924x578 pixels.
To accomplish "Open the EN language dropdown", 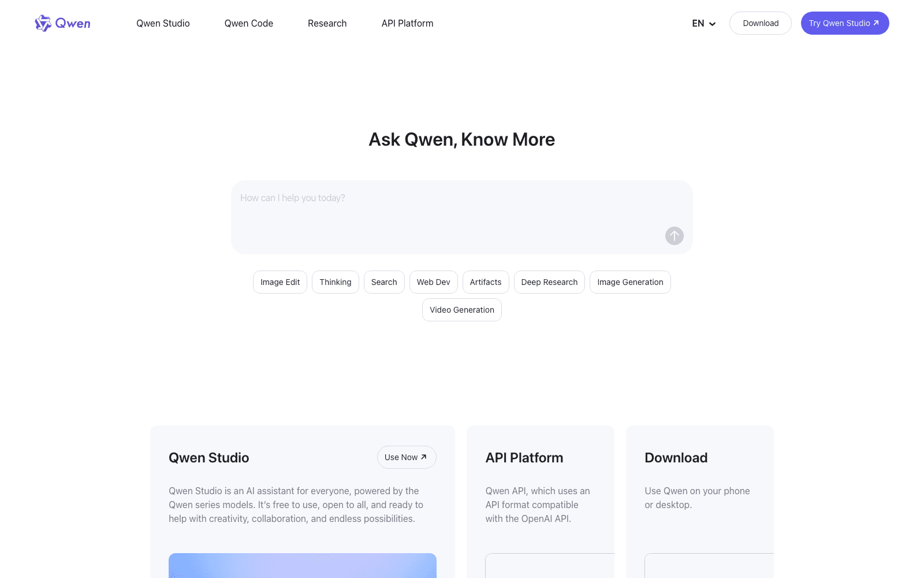I will 704,23.
